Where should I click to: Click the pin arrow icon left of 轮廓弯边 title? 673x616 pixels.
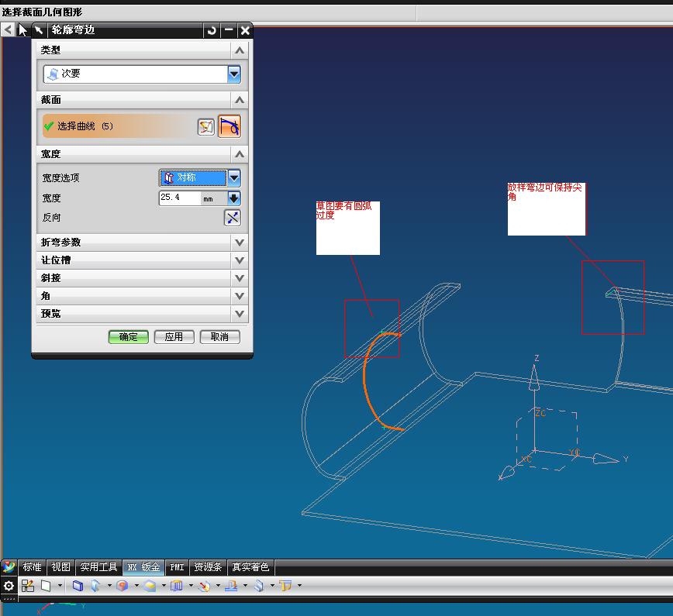coord(39,30)
